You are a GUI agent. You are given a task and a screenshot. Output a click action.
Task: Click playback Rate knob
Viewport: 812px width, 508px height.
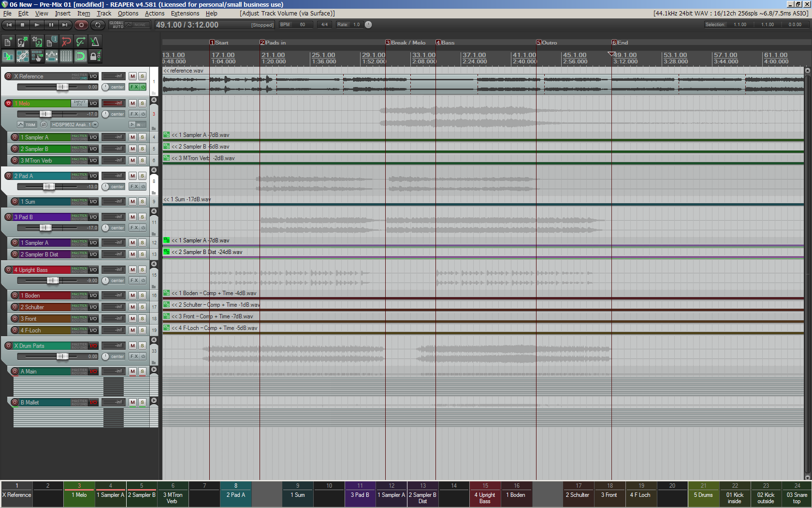pyautogui.click(x=368, y=25)
